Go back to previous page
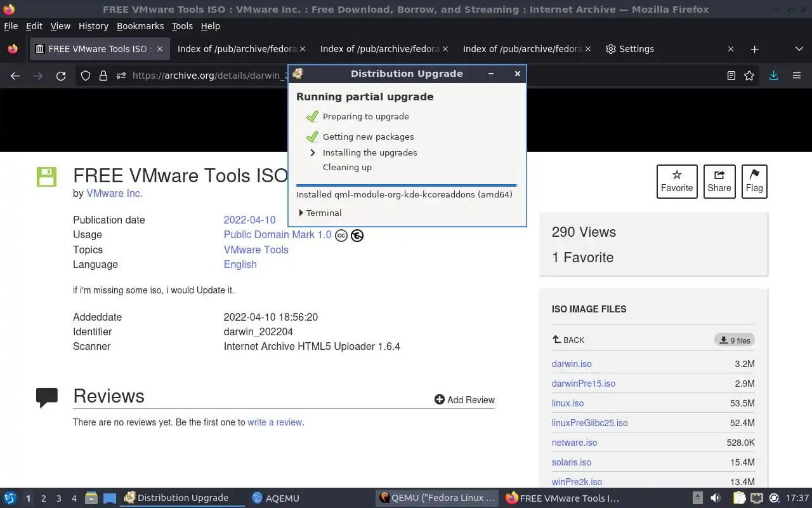Viewport: 812px width, 508px height. click(15, 76)
